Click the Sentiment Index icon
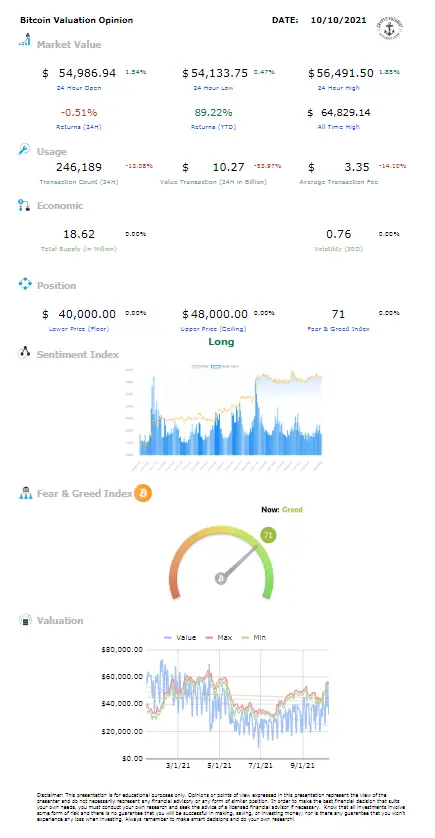 [24, 353]
